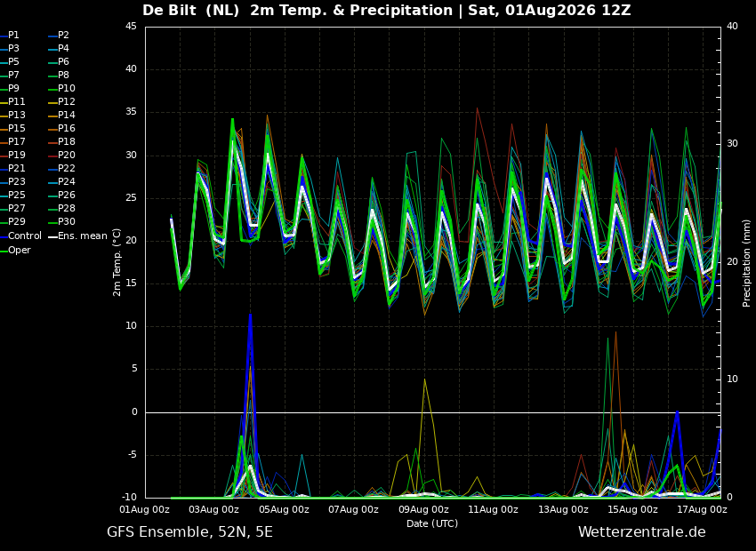Click the 45 temperature axis value
Image resolution: width=756 pixels, height=551 pixels.
[131, 27]
